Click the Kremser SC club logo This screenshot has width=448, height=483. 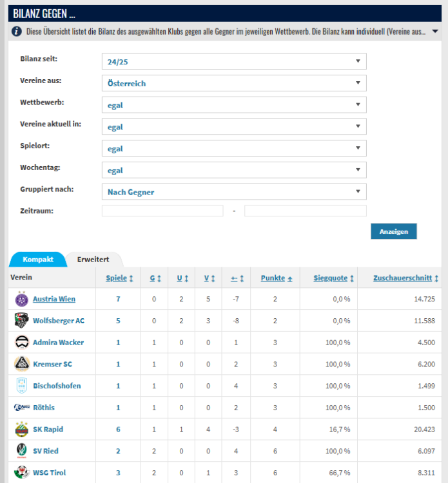pos(21,365)
